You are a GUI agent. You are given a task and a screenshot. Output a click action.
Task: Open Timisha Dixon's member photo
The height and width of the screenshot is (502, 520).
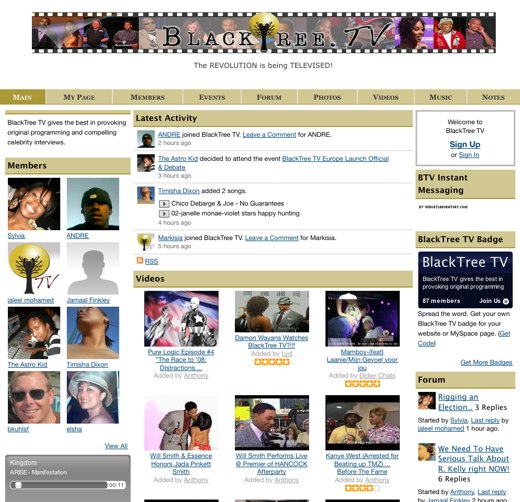[x=93, y=333]
